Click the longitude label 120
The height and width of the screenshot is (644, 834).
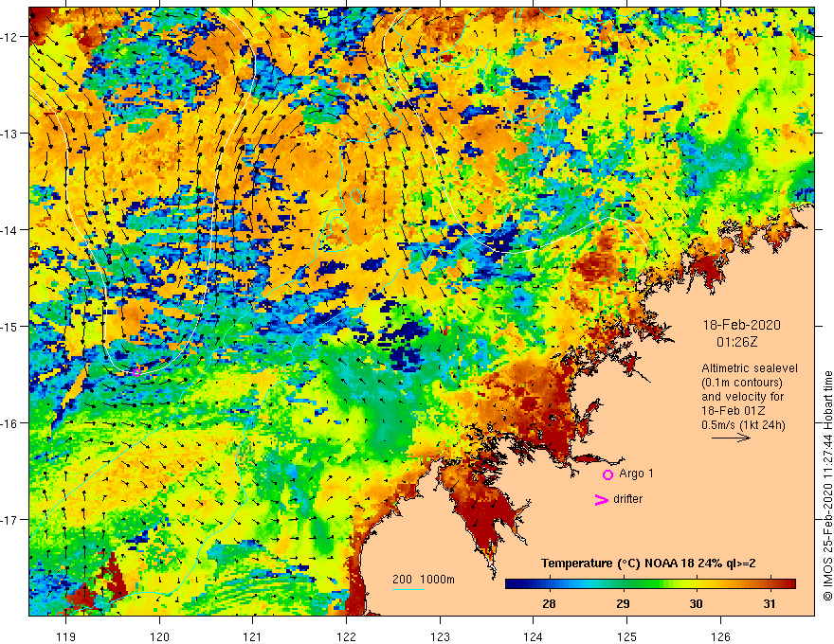(x=159, y=636)
